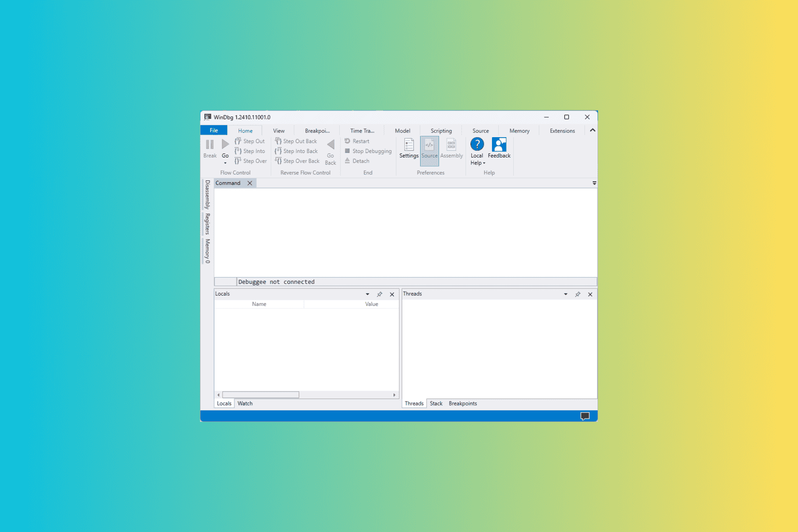Viewport: 798px width, 532px height.
Task: Click the Go Back arrow icon
Action: coord(330,144)
